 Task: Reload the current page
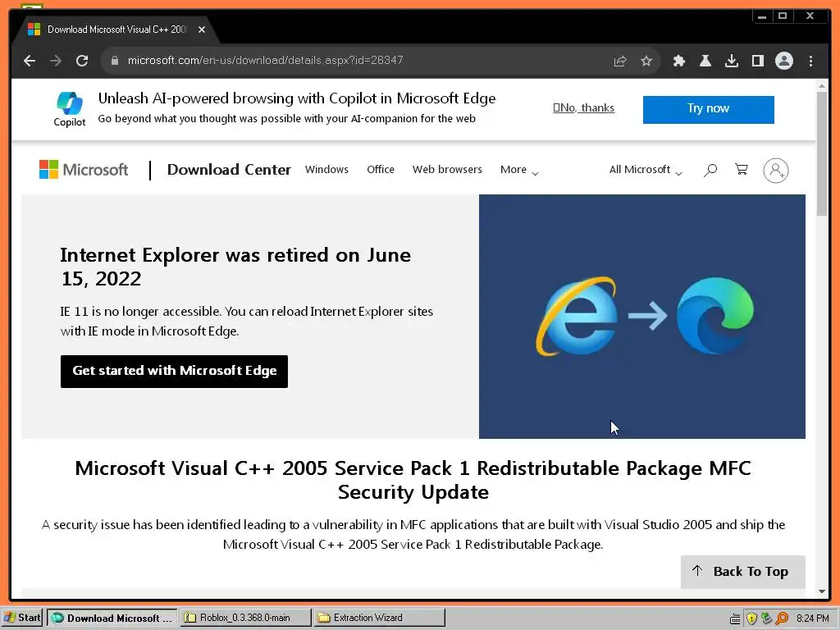coord(81,61)
